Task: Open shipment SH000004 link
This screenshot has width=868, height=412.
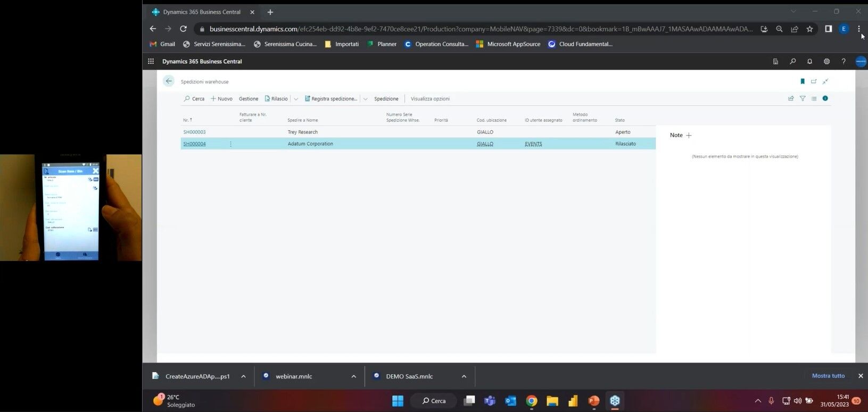Action: 194,144
